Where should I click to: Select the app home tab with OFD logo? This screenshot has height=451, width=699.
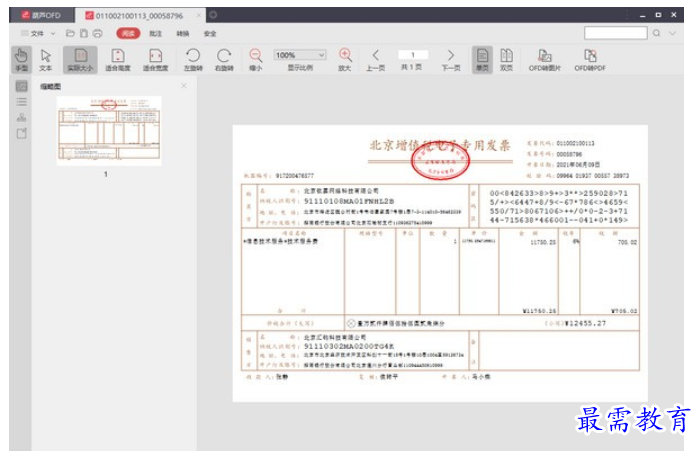coord(41,15)
